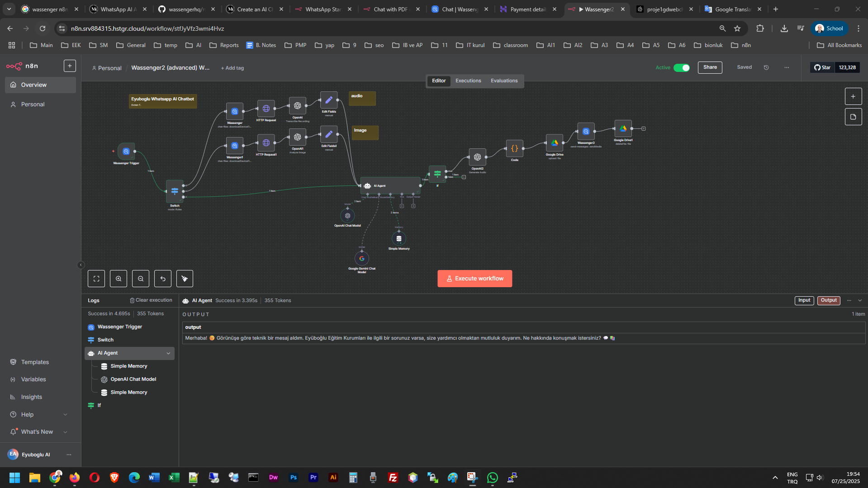Click the Add tag field
The image size is (868, 488).
tap(232, 68)
